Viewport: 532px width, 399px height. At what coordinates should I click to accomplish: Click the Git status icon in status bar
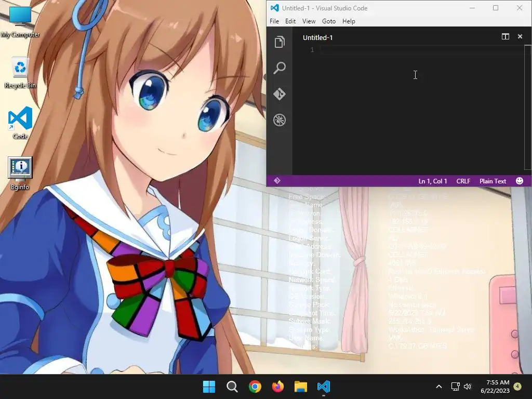(x=277, y=180)
